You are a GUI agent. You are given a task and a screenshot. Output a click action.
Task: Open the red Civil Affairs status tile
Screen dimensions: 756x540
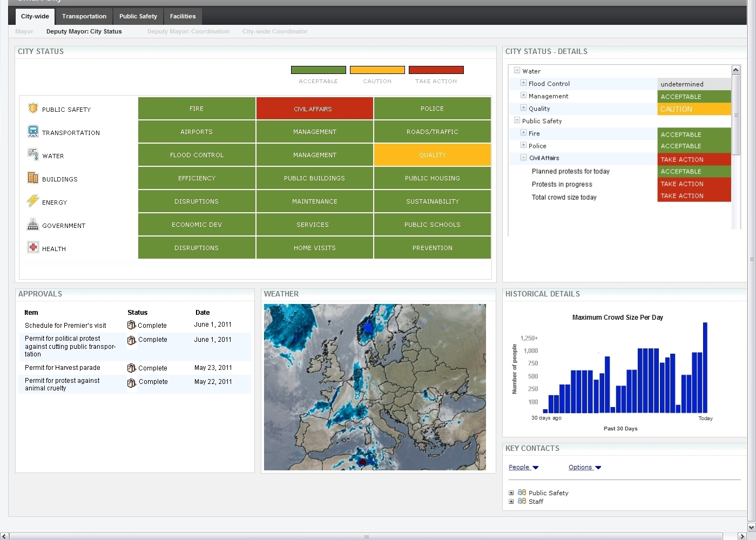click(x=314, y=109)
